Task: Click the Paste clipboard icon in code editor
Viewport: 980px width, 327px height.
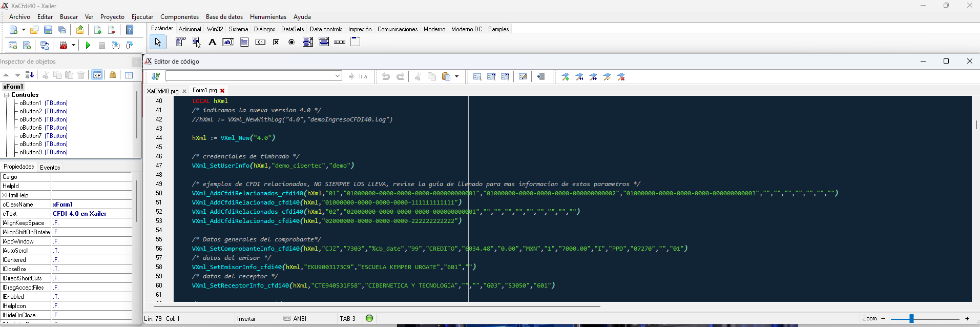Action: pos(446,76)
